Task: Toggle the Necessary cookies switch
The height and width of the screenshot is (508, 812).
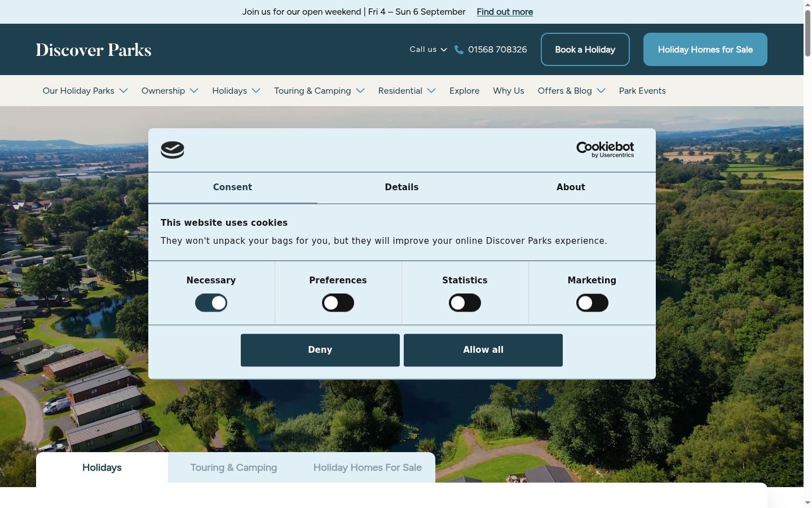Action: [211, 303]
